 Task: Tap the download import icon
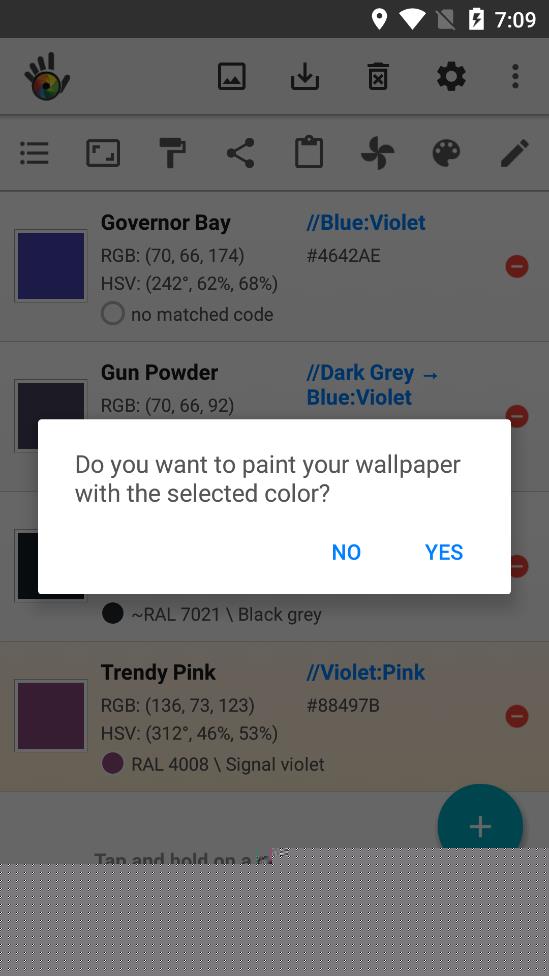click(304, 77)
